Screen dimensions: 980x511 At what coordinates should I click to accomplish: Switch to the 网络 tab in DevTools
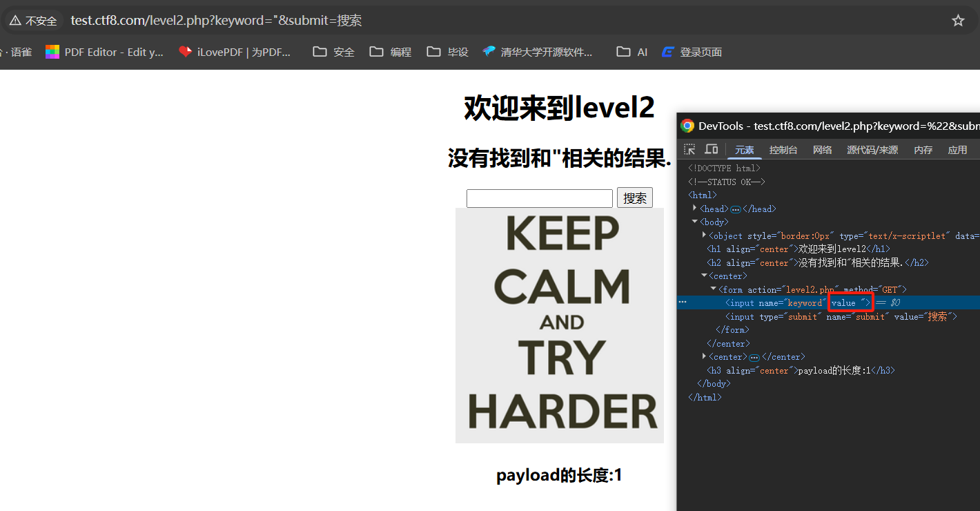pyautogui.click(x=822, y=150)
